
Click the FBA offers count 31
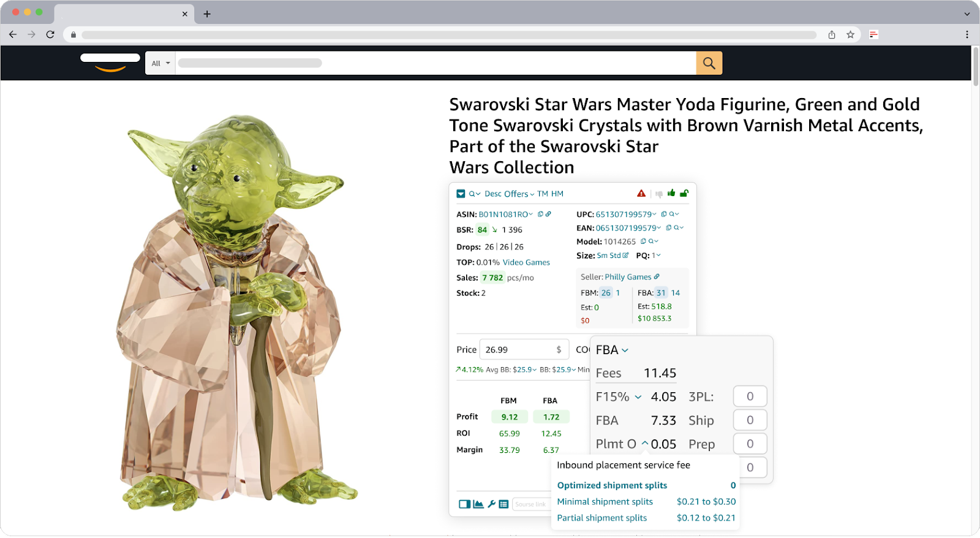tap(661, 293)
